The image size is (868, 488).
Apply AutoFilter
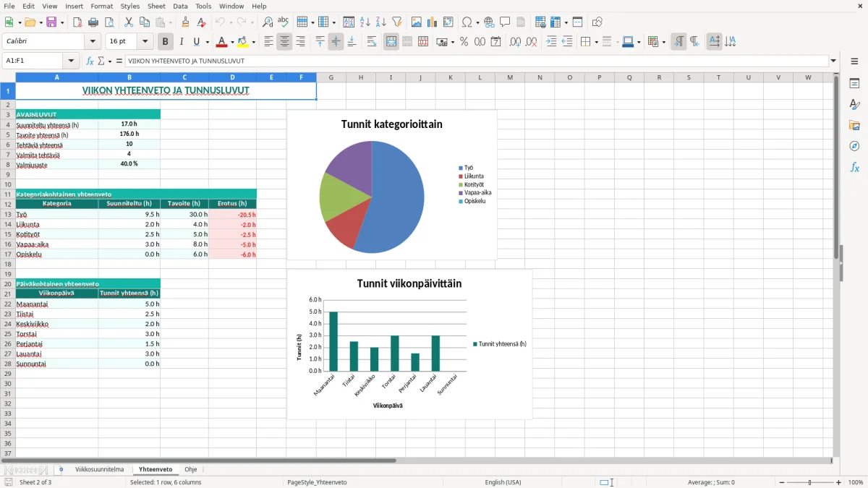397,22
